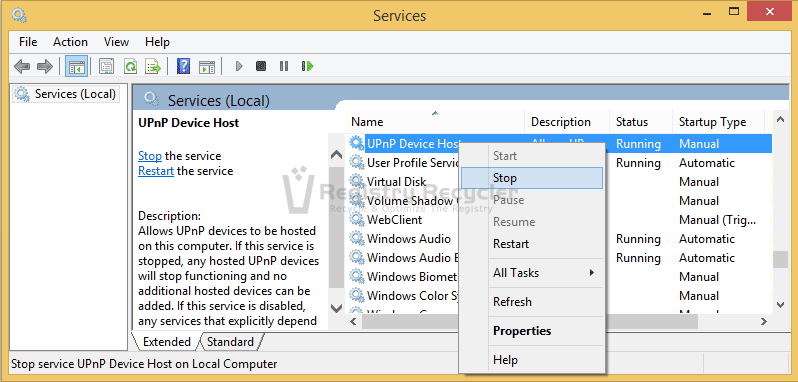Sort by Status column header

(641, 122)
